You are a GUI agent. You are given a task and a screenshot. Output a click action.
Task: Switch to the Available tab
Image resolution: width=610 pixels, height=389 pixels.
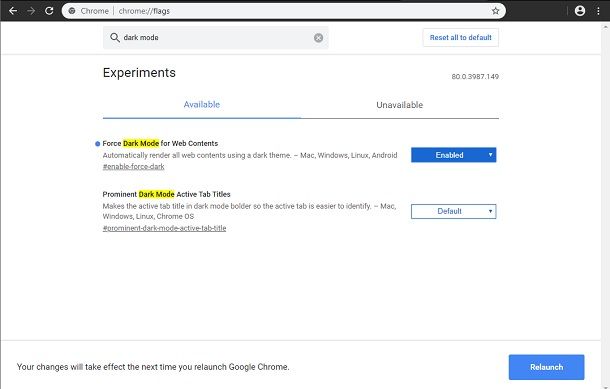pyautogui.click(x=202, y=105)
